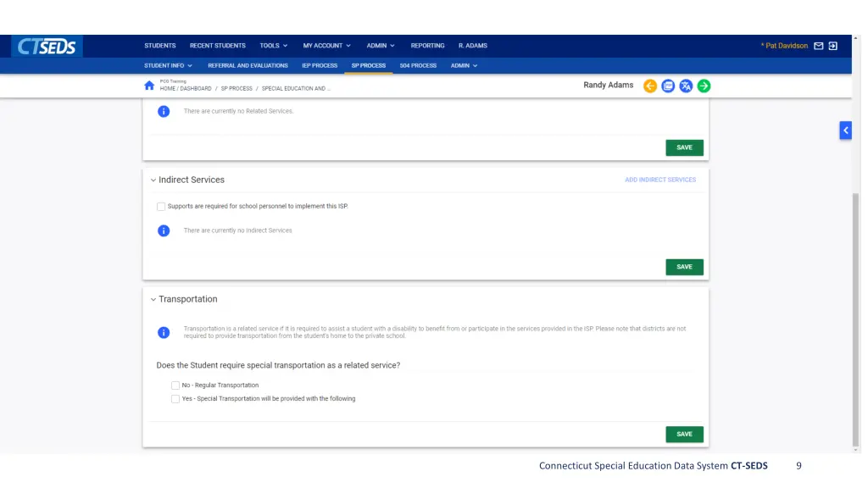Expand the blue side panel arrow

(x=845, y=130)
